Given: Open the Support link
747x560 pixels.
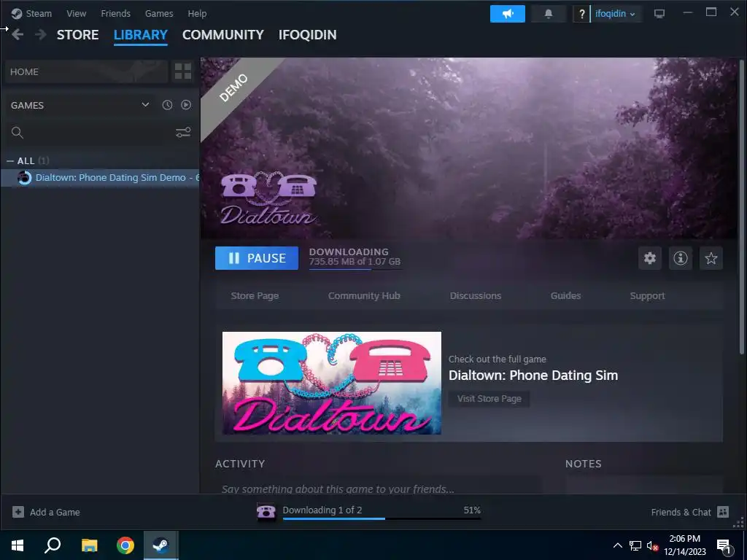Looking at the screenshot, I should point(647,296).
